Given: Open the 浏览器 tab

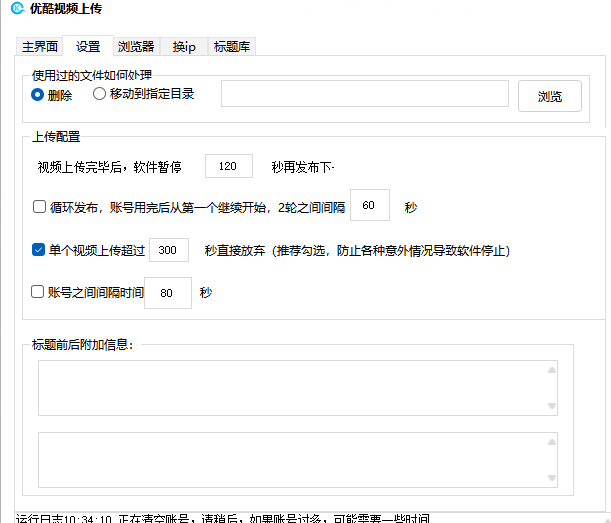Looking at the screenshot, I should 136,47.
